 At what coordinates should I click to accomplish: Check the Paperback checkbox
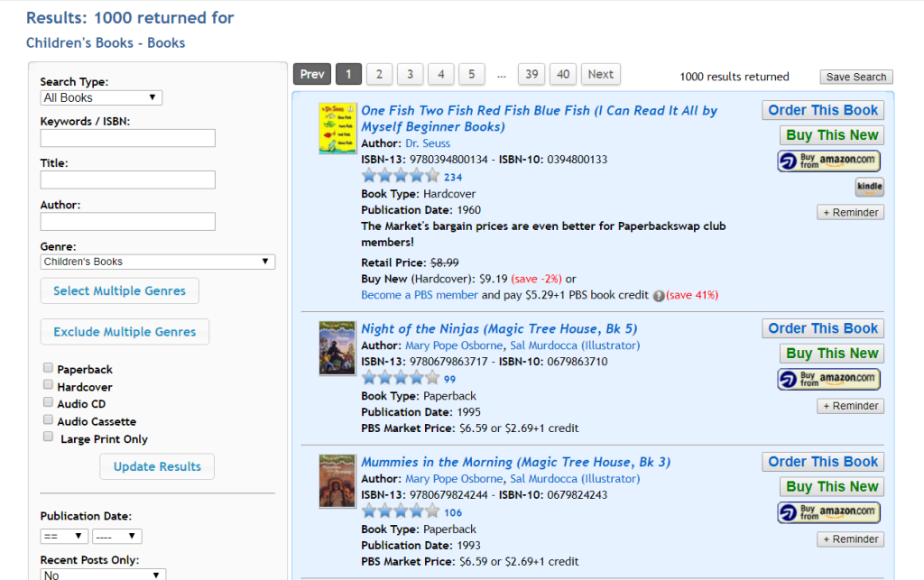point(48,367)
